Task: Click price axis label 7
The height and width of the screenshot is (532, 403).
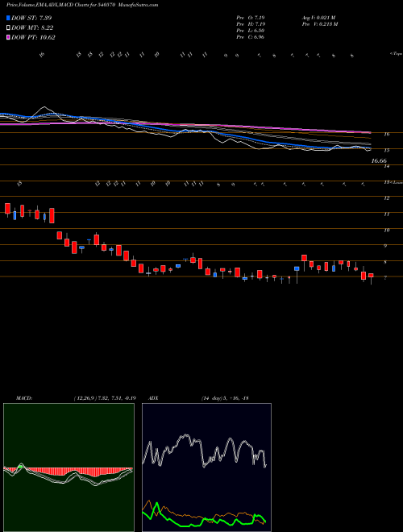Action: click(x=385, y=278)
